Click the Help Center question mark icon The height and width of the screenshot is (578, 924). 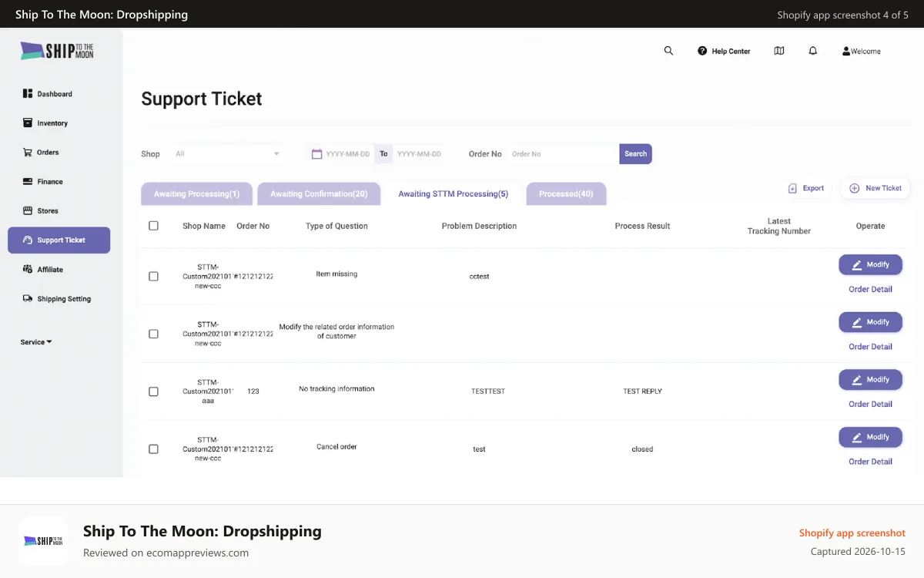coord(702,51)
